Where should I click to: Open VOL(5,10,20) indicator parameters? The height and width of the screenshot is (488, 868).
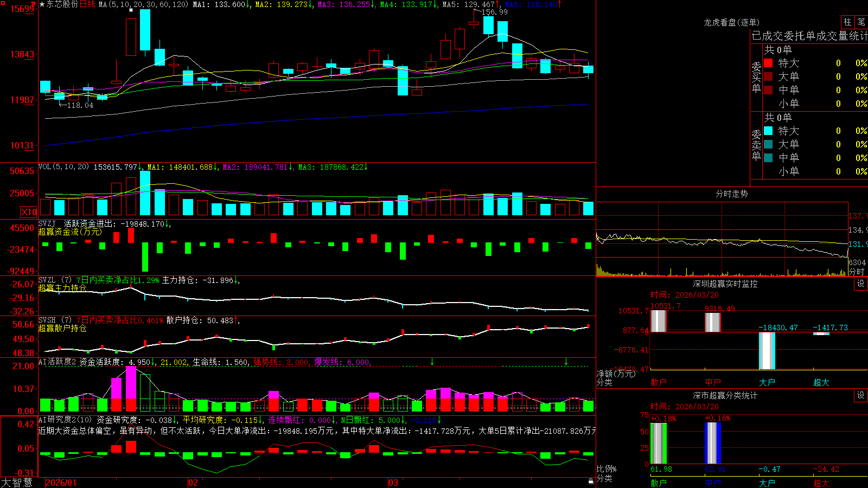point(63,166)
